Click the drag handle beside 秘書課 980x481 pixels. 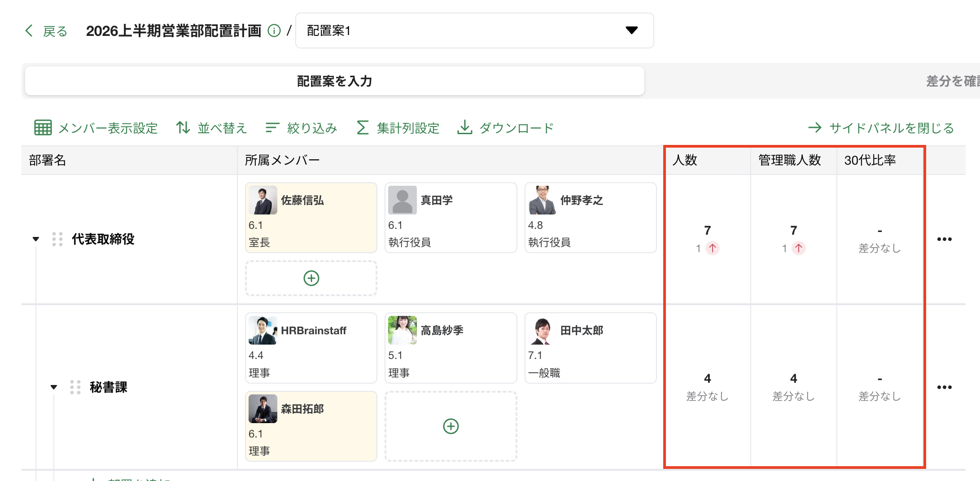[x=75, y=387]
